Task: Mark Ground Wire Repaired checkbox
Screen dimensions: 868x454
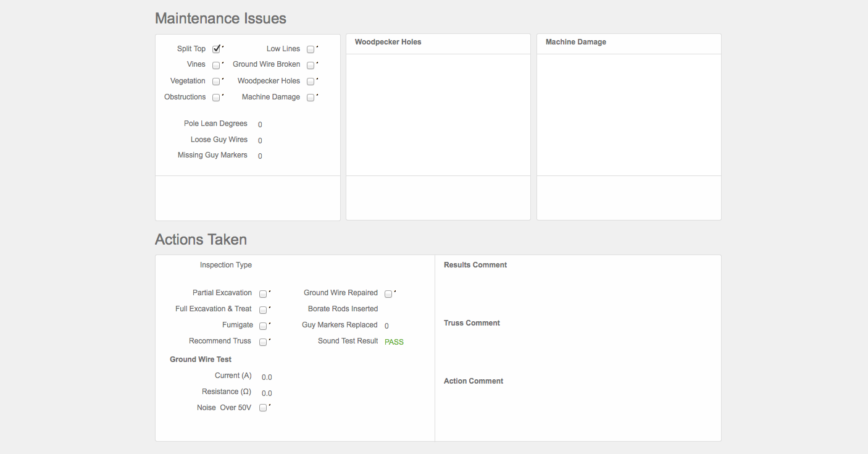Action: (x=388, y=294)
